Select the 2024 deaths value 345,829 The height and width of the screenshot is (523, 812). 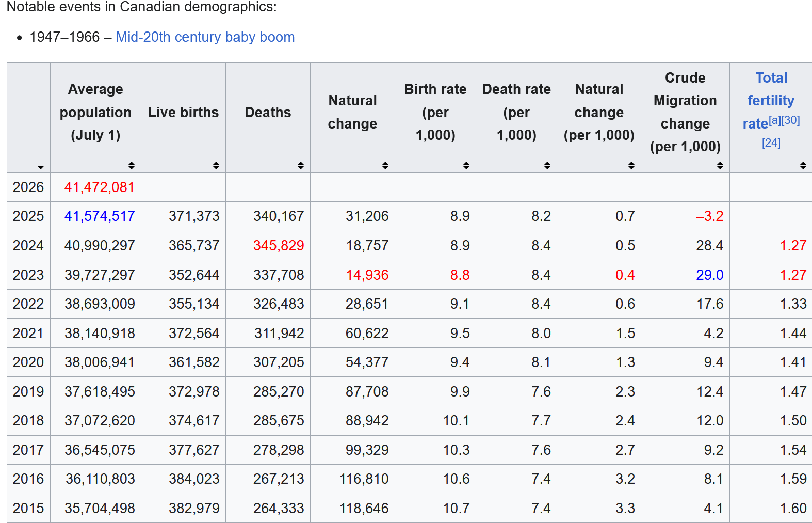(279, 245)
